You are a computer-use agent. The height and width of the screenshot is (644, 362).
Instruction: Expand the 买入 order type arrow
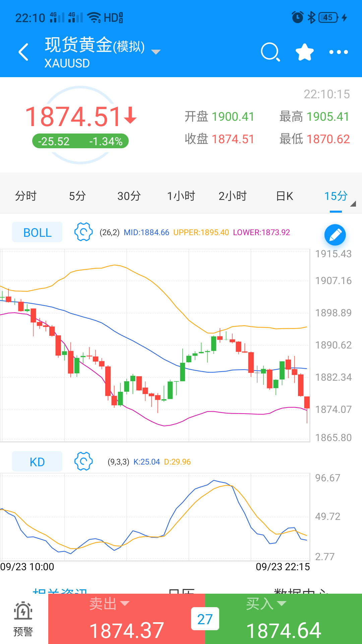pos(282,603)
